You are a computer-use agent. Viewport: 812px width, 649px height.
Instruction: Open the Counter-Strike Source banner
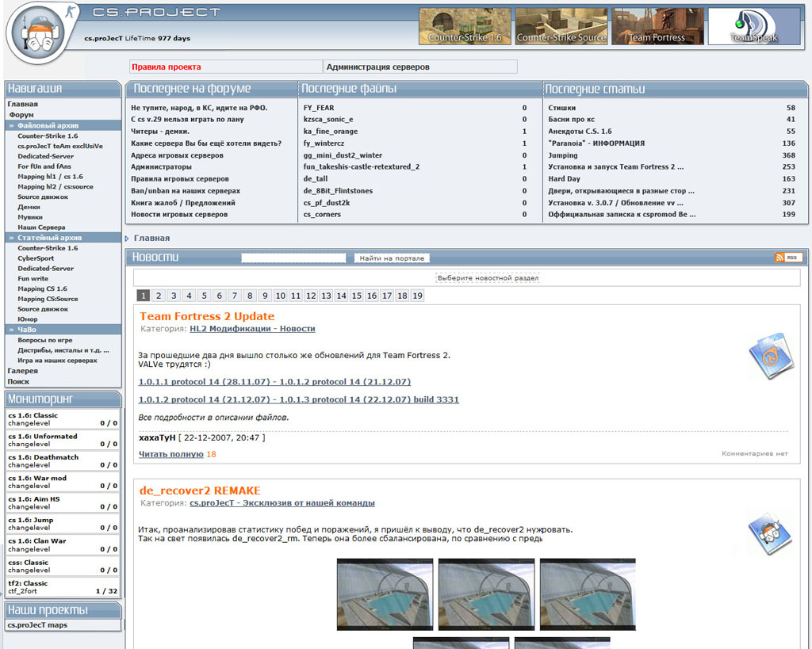561,26
